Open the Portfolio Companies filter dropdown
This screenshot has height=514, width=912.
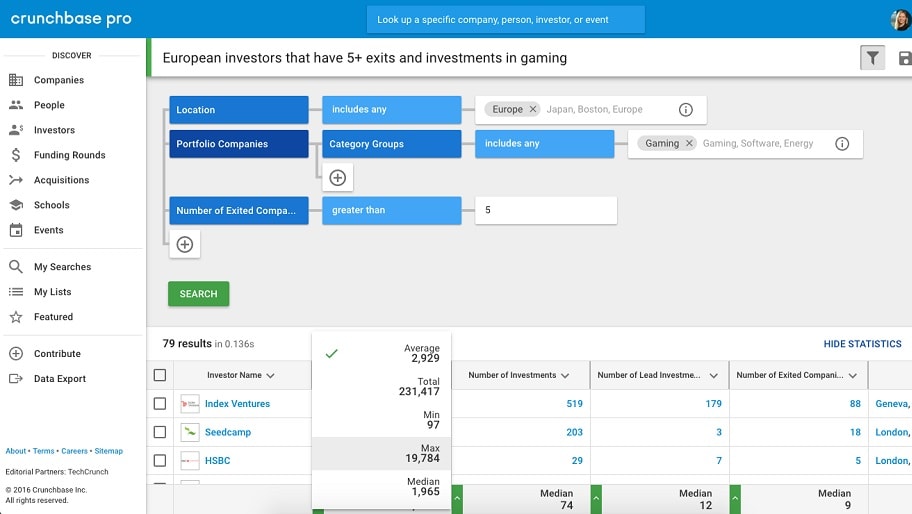pos(238,144)
